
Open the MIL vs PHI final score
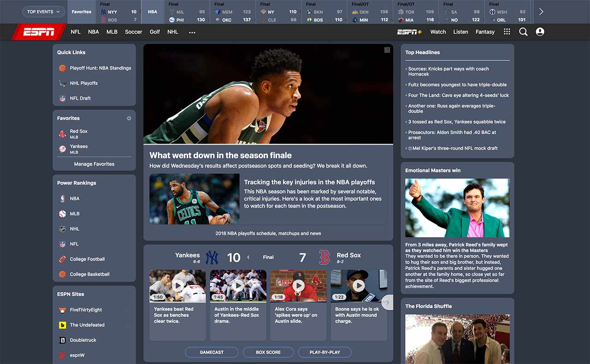click(187, 12)
